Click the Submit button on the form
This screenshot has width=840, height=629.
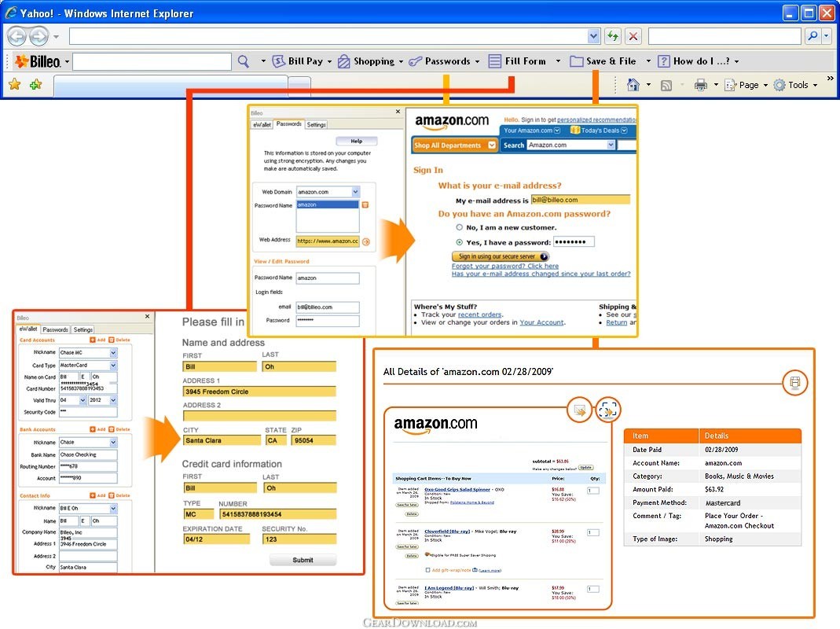coord(303,560)
